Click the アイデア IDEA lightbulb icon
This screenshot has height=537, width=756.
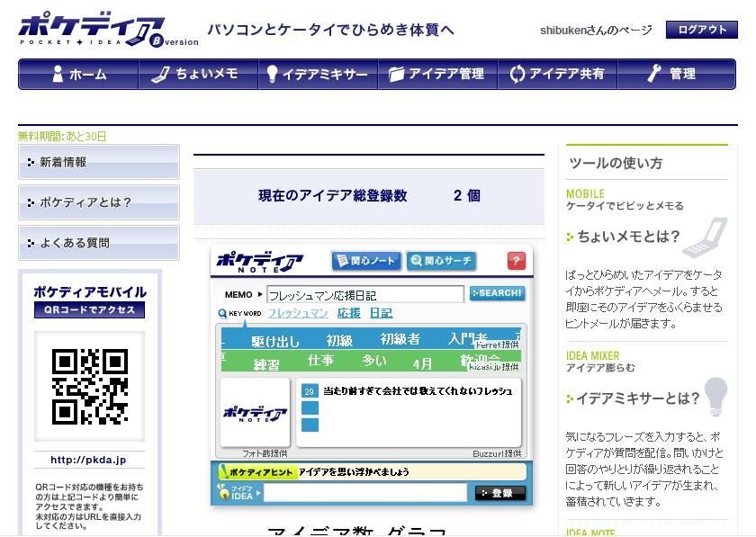(x=223, y=492)
